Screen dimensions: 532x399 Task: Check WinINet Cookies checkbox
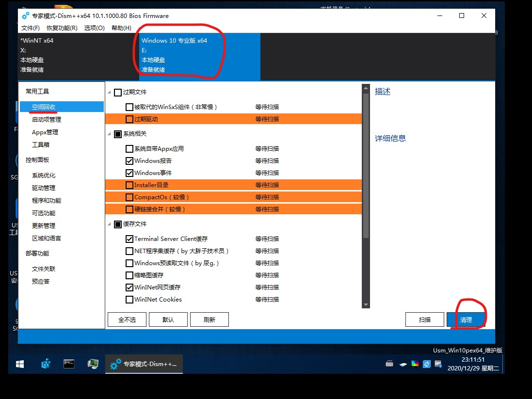129,300
